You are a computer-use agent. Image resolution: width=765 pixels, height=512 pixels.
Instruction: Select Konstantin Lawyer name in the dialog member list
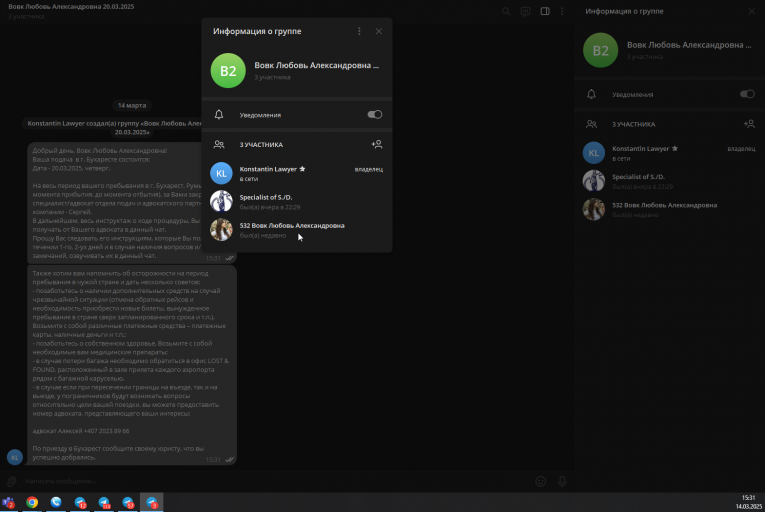[x=268, y=169]
